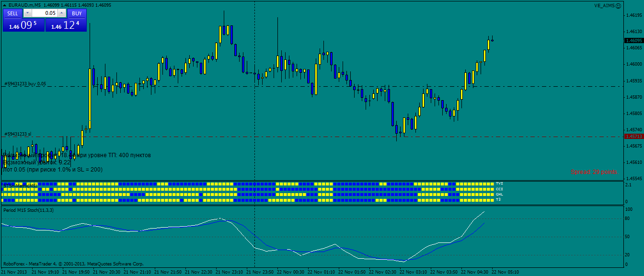The height and width of the screenshot is (276, 644).
Task: Click the buy price tile 1.46 12 4
Action: (66, 25)
